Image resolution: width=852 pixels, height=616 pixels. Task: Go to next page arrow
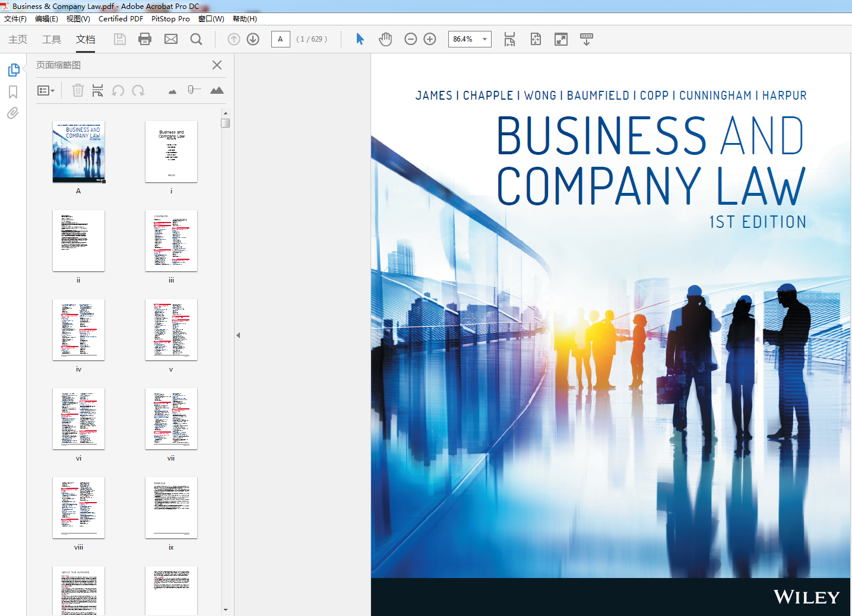tap(253, 39)
